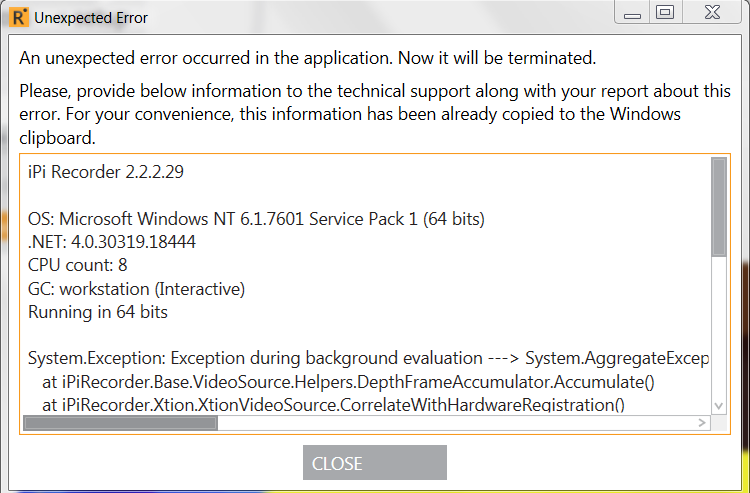Click the 'Unexpected Error' window title text
The height and width of the screenshot is (493, 750).
click(x=91, y=18)
